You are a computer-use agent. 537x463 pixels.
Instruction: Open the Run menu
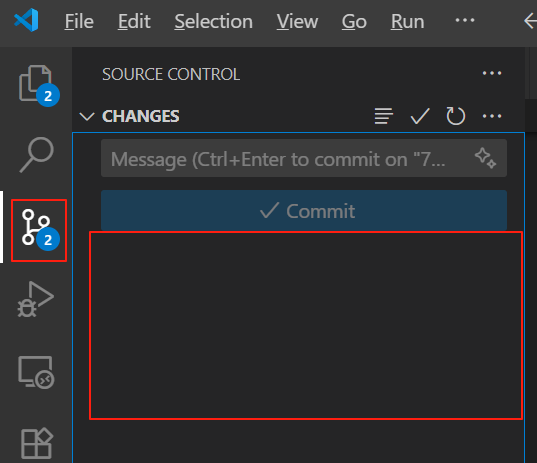408,22
